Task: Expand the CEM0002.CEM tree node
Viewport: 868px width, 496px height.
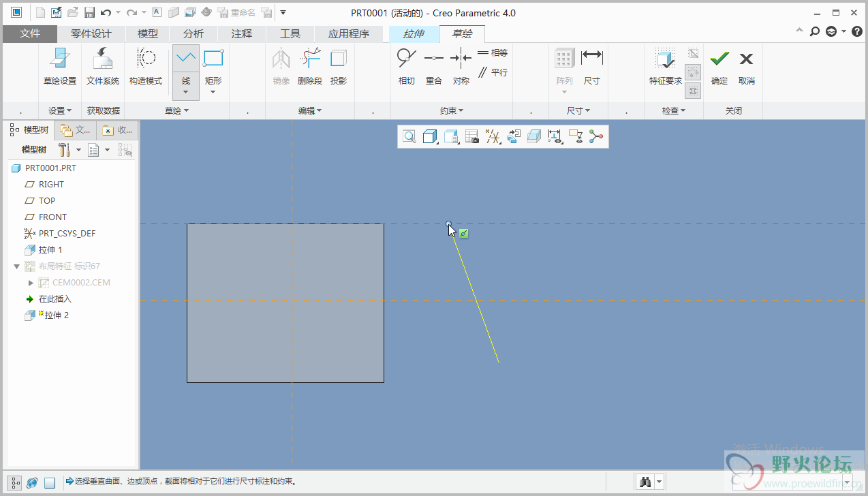Action: (x=31, y=283)
